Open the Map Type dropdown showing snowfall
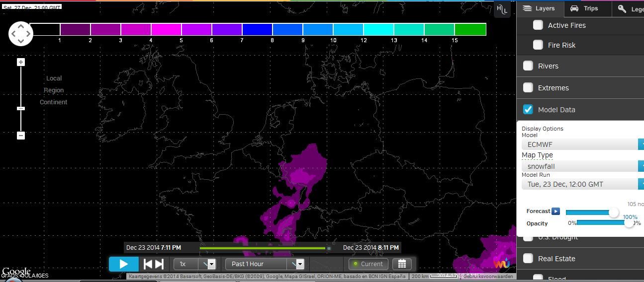Screen dimensions: 644x282 [583, 166]
